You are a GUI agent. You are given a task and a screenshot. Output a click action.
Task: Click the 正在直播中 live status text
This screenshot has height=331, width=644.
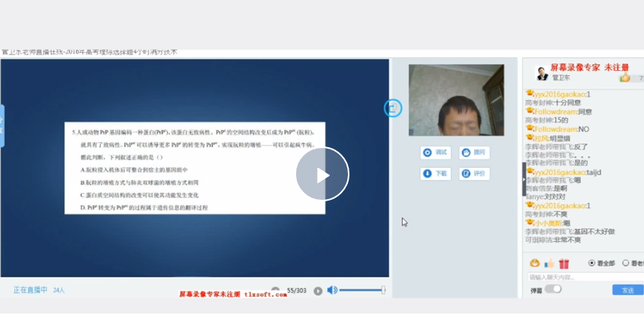coord(31,290)
